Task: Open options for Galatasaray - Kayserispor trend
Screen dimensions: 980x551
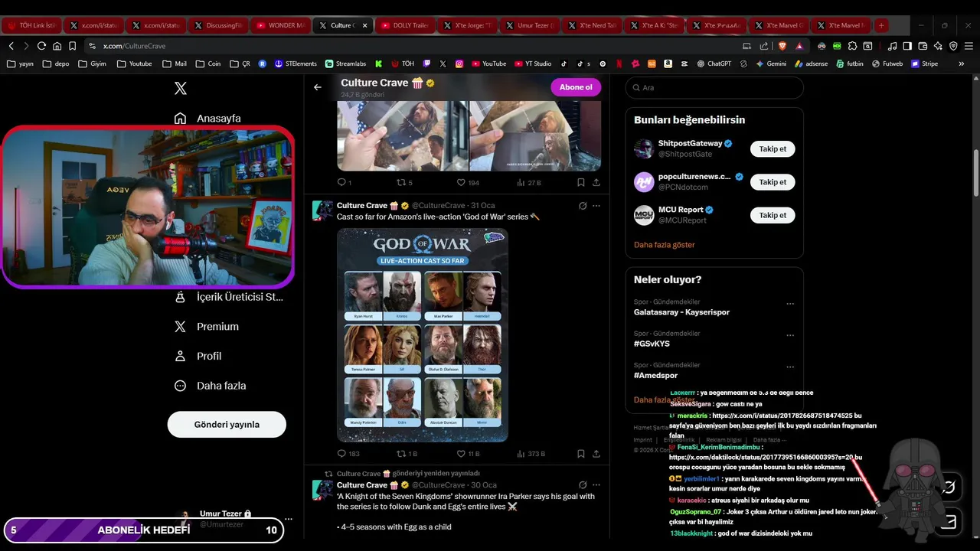Action: pyautogui.click(x=790, y=304)
